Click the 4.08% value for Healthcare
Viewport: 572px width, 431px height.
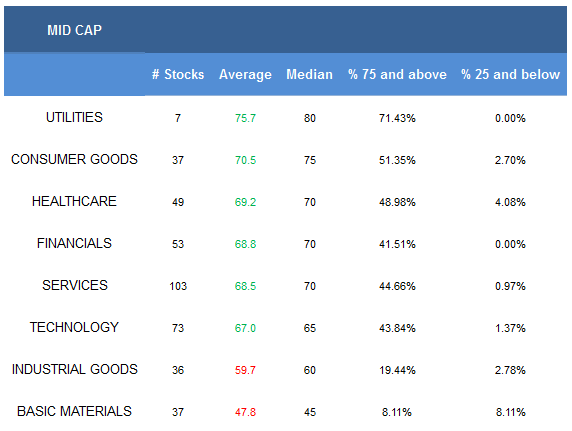point(510,202)
